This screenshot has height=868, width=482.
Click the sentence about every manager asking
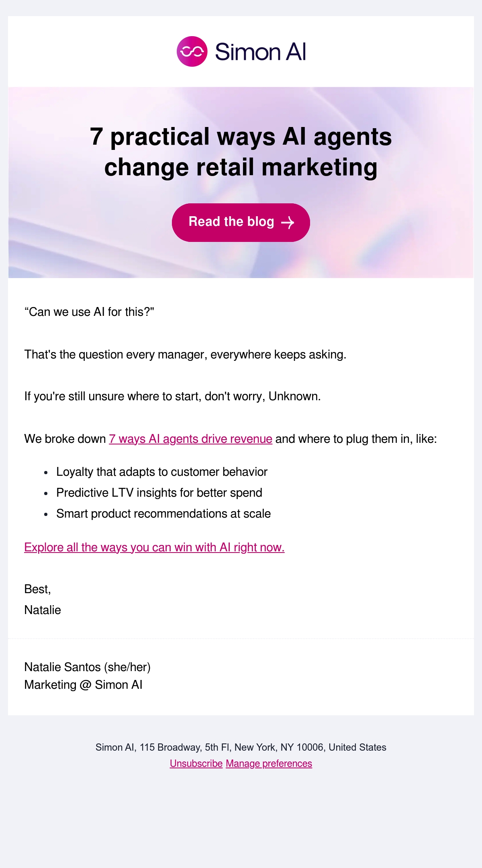pyautogui.click(x=185, y=354)
